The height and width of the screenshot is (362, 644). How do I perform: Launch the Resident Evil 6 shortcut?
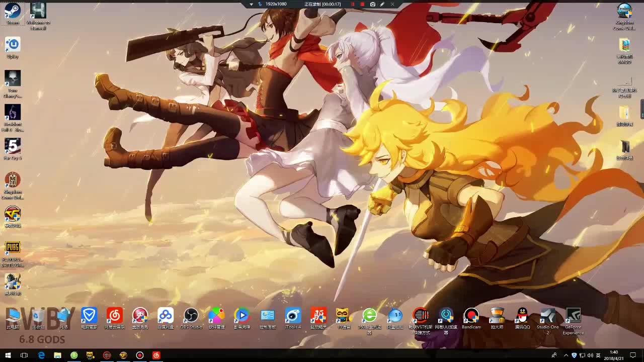pyautogui.click(x=13, y=118)
